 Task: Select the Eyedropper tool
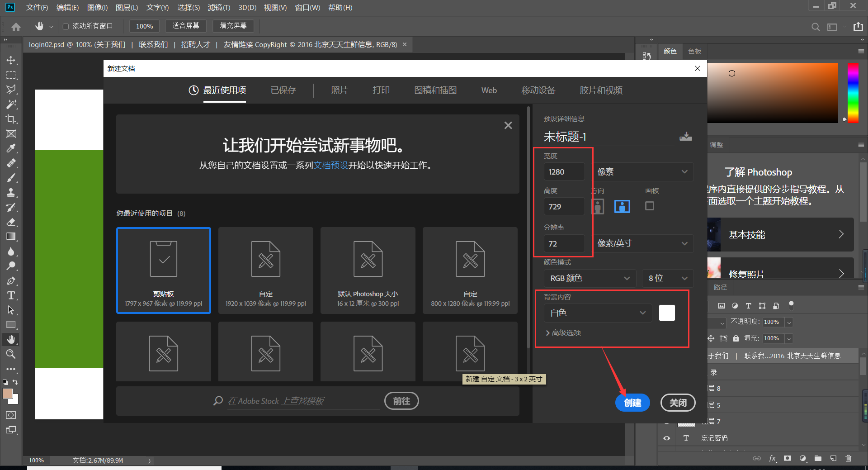[x=11, y=148]
